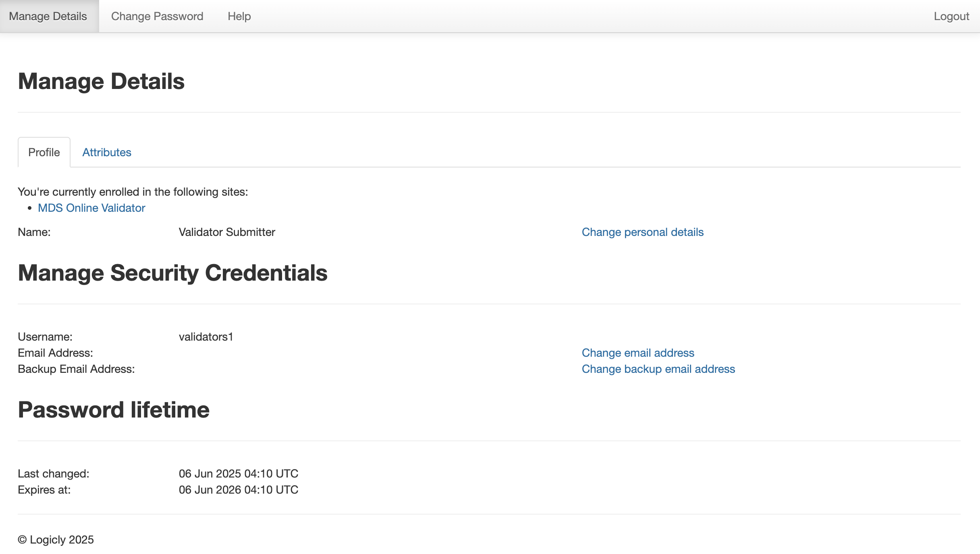980x554 pixels.
Task: Click the Expires at date 06 Jun 2026
Action: 238,490
